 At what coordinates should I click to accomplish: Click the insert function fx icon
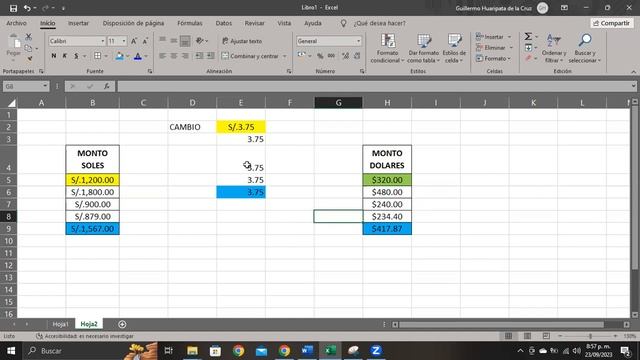(107, 86)
